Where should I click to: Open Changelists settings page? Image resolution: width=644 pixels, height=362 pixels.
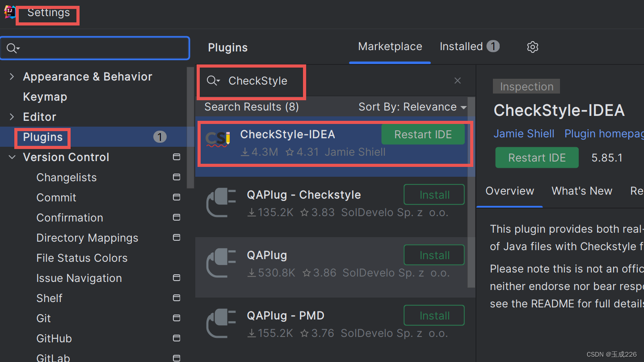point(66,177)
